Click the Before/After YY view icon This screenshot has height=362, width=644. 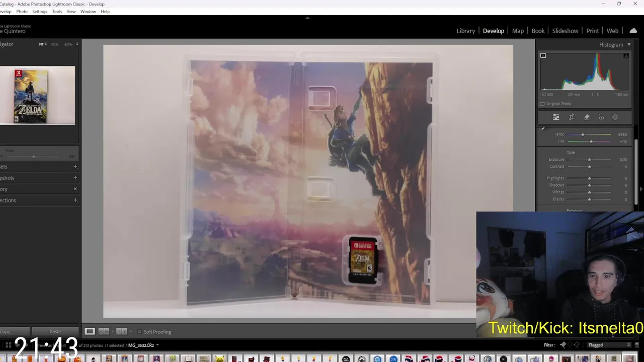pyautogui.click(x=121, y=331)
